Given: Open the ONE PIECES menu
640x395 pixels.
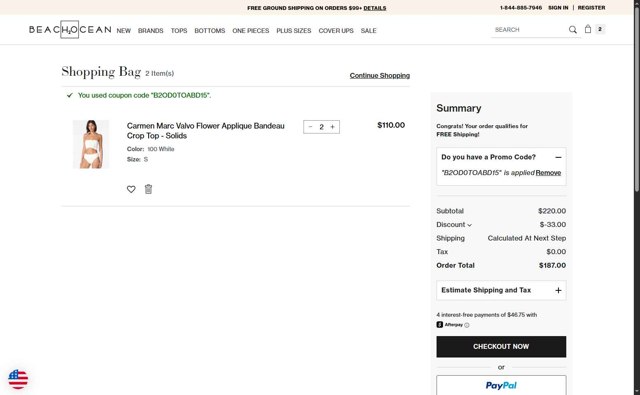Looking at the screenshot, I should [x=251, y=31].
